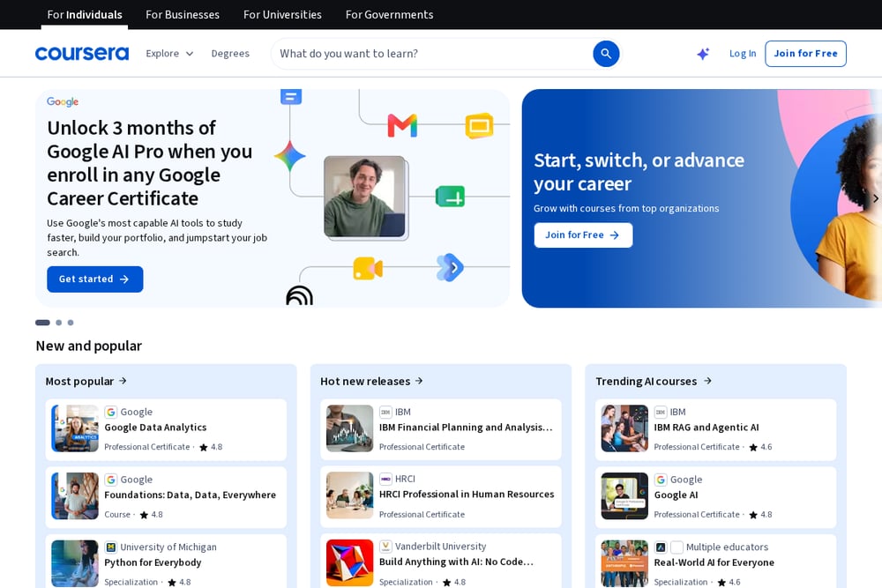The height and width of the screenshot is (588, 882).
Task: Open the IBM Financial Planning and Analysis title
Action: [466, 428]
